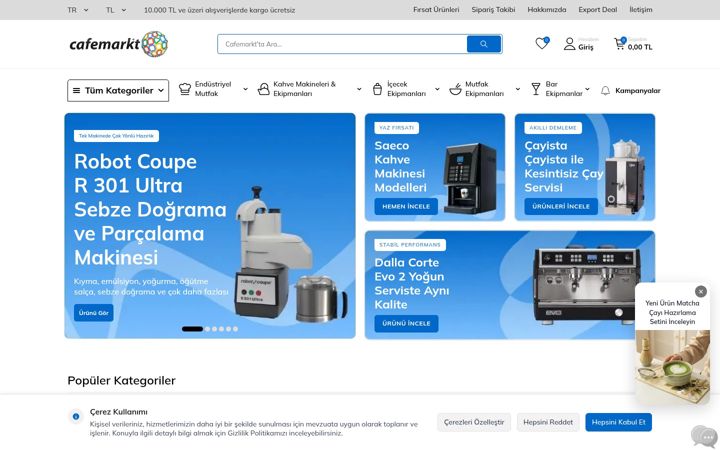Open Kampanyalar menu item
The width and height of the screenshot is (720, 450).
(638, 90)
